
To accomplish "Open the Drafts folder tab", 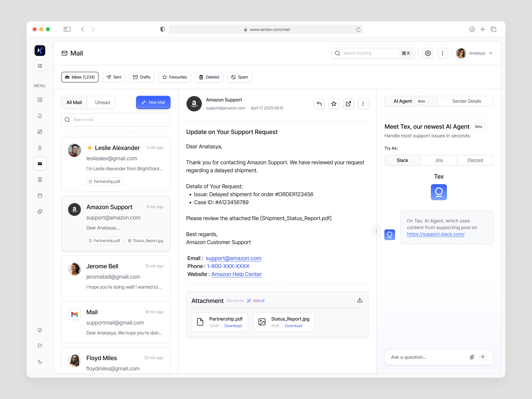I will click(x=142, y=77).
